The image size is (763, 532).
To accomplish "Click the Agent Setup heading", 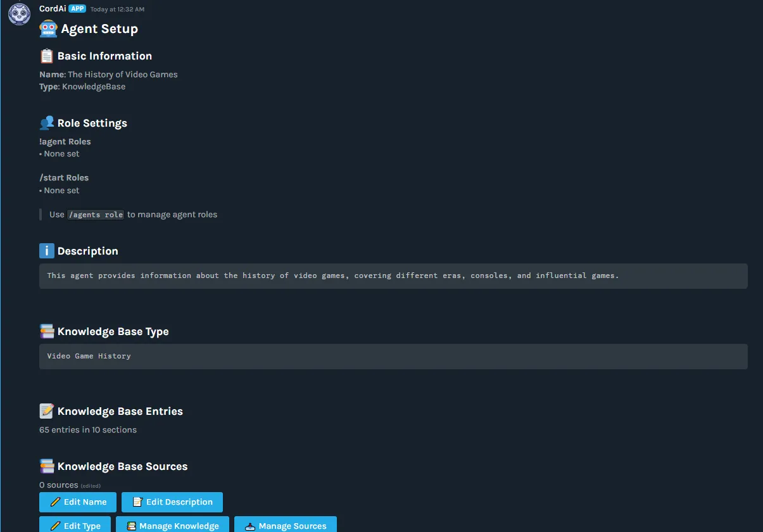I will pyautogui.click(x=99, y=28).
